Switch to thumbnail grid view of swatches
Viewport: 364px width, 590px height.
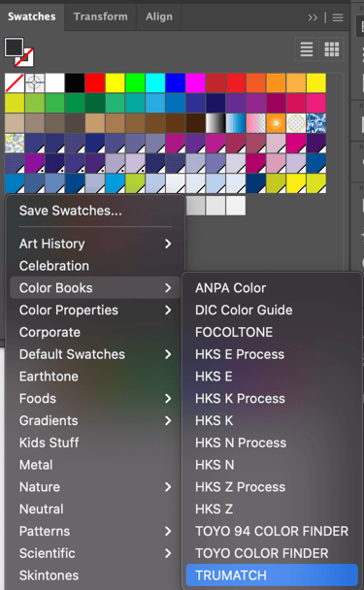[x=331, y=49]
